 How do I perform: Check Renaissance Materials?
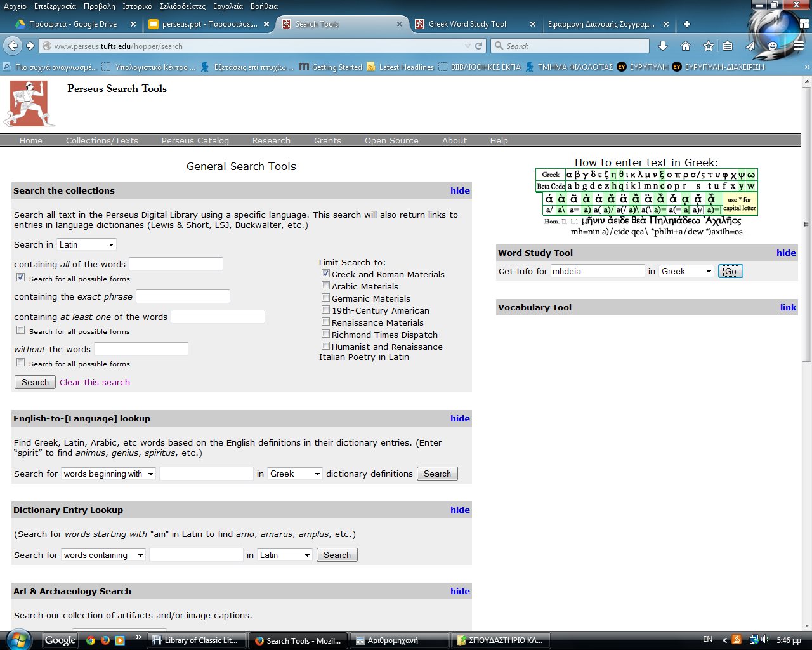[325, 322]
